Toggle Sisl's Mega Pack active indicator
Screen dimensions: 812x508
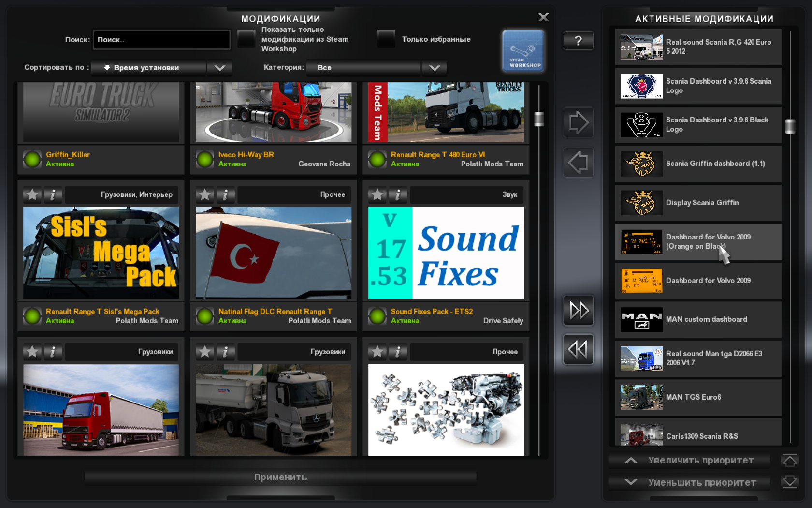32,316
